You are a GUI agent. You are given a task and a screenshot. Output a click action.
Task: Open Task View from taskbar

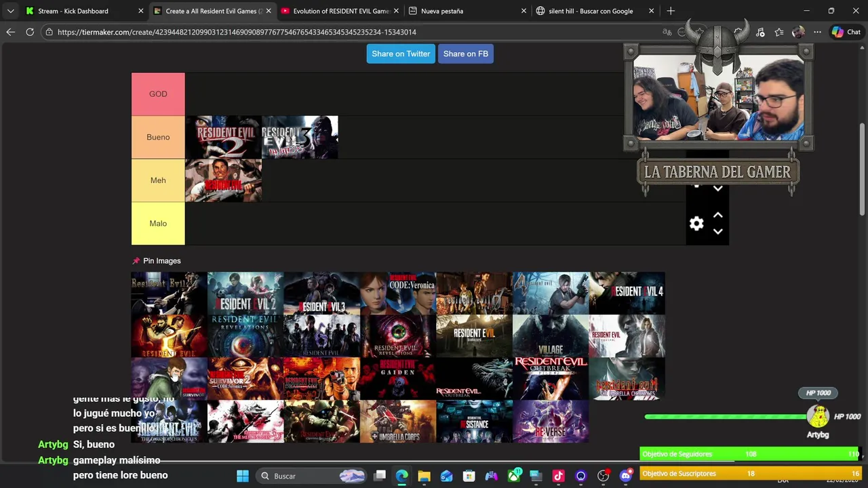(x=380, y=476)
